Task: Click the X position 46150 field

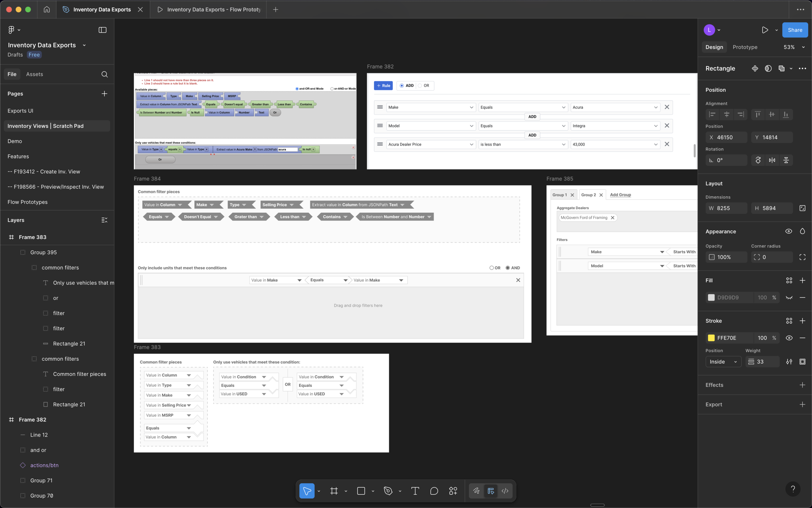Action: 726,137
